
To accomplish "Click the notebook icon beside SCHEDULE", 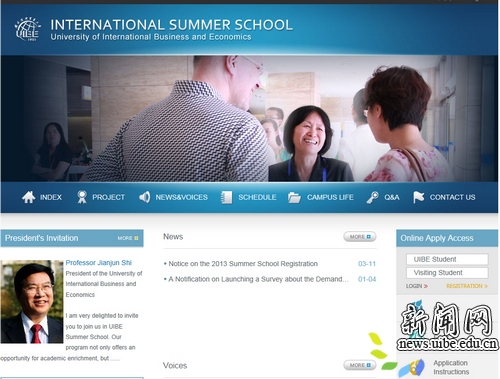I will [226, 197].
